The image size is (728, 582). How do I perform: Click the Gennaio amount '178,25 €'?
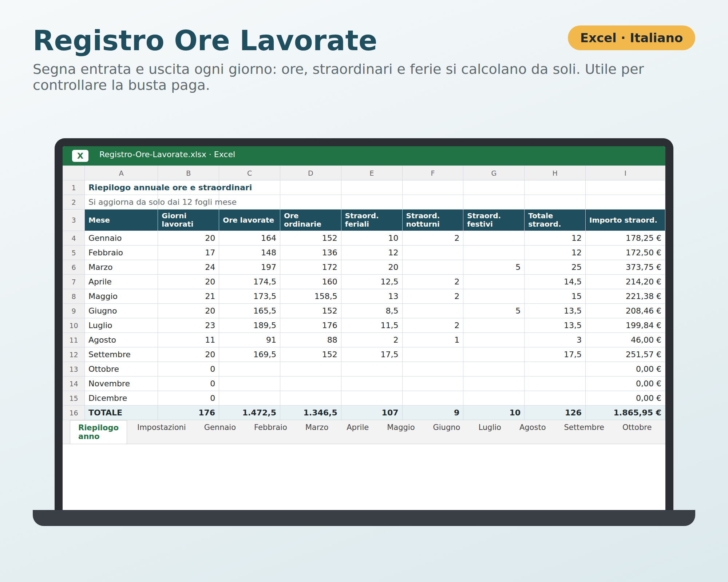point(625,238)
